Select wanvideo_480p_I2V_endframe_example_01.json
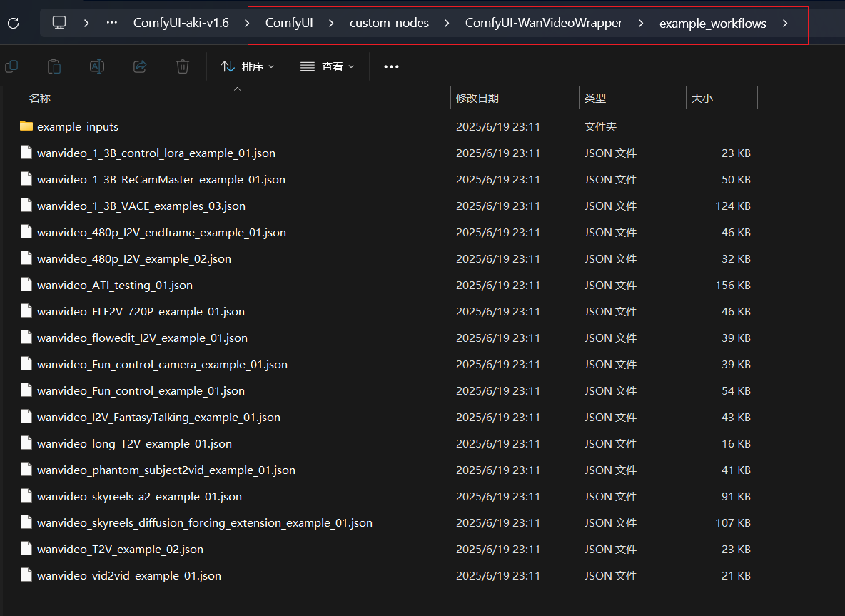Viewport: 845px width, 616px height. (162, 232)
